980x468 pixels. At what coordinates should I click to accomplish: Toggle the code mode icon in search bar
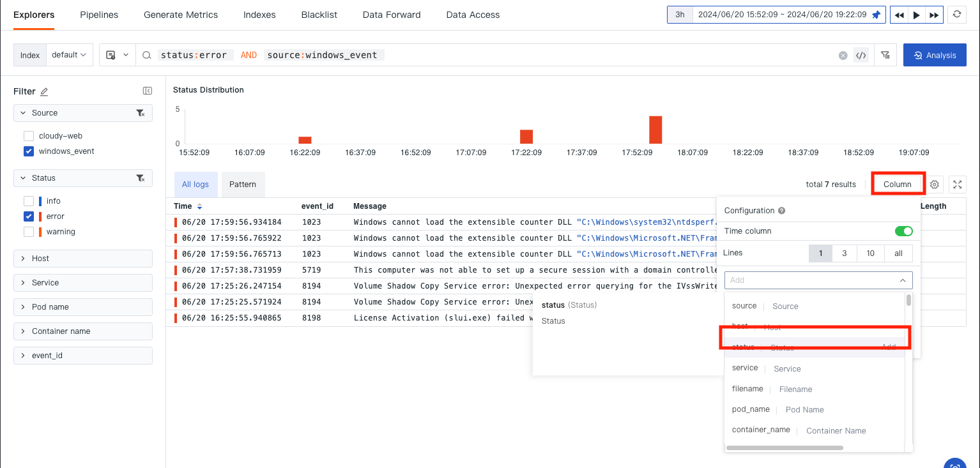point(861,56)
